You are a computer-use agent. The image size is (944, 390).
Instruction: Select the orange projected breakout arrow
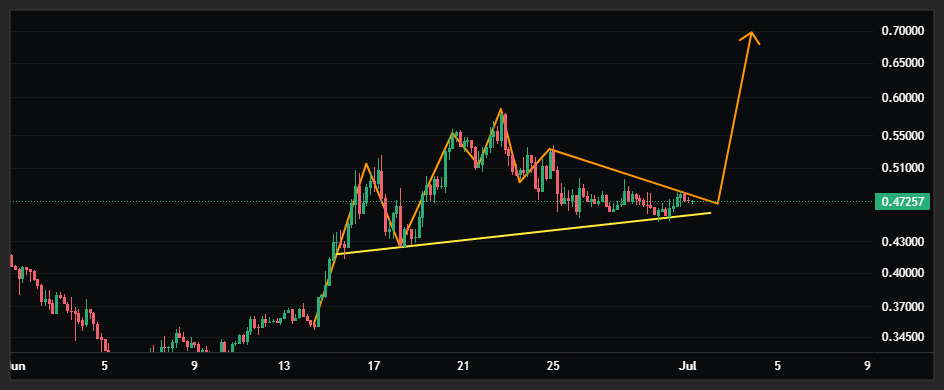[x=736, y=117]
